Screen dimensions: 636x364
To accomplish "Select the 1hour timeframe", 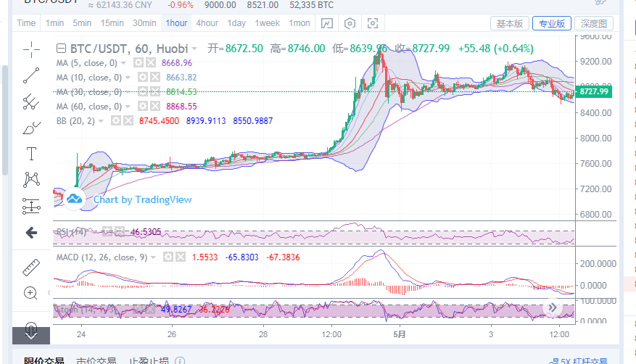I will [176, 23].
